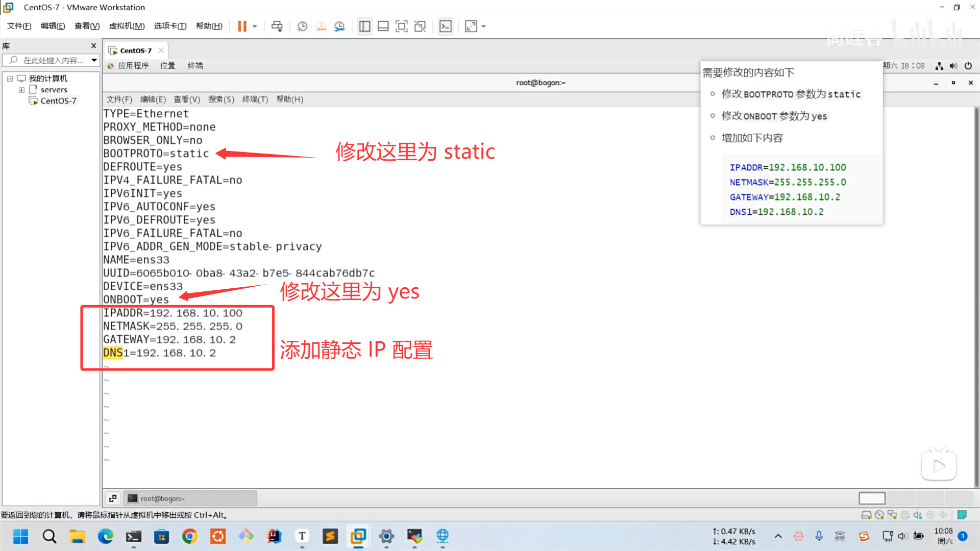Image resolution: width=980 pixels, height=551 pixels.
Task: Click the Unity mode toolbar icon
Action: click(420, 26)
